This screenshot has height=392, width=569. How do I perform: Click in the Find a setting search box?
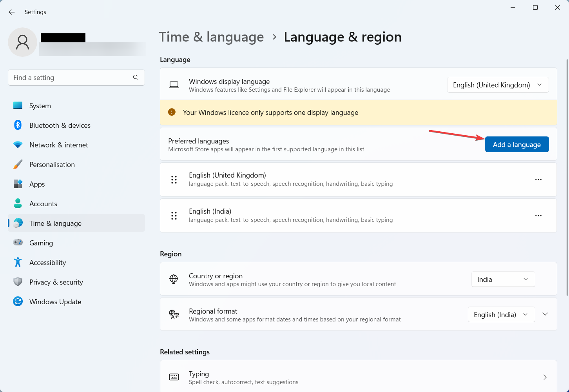76,78
